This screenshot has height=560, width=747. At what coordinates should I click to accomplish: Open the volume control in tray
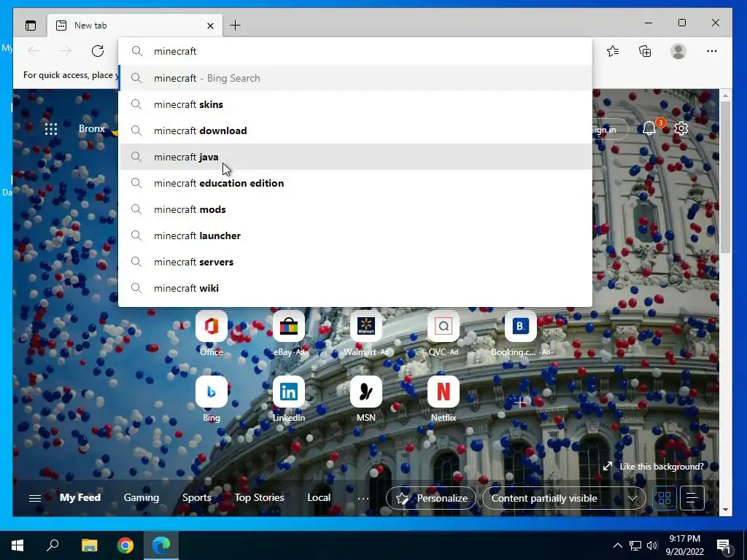click(x=652, y=545)
